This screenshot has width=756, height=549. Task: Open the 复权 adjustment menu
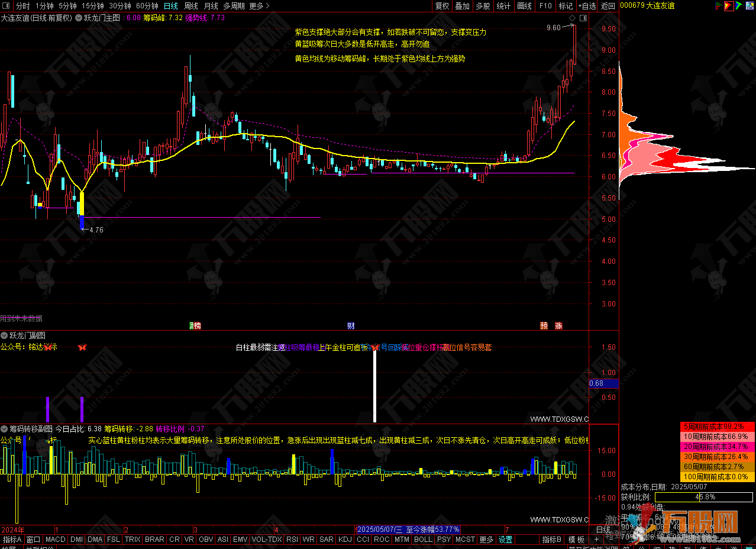pos(442,6)
